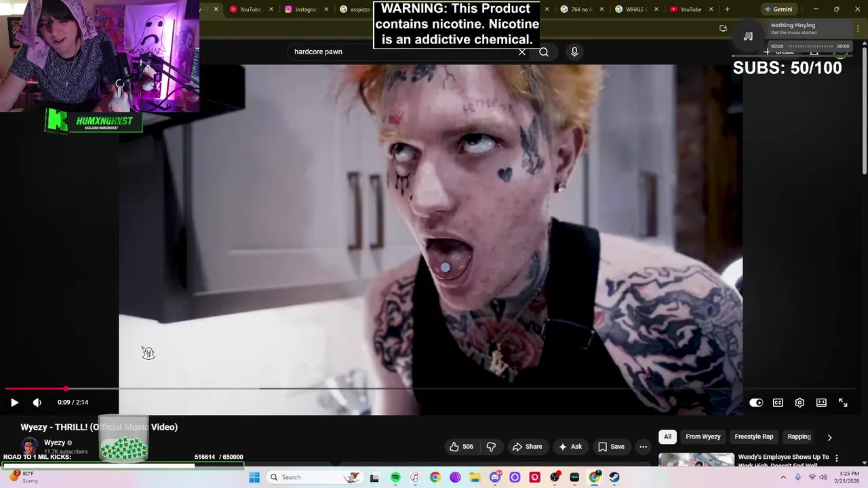This screenshot has height=488, width=868.
Task: Clear the 'hardcore pawn' search text
Action: coord(522,52)
